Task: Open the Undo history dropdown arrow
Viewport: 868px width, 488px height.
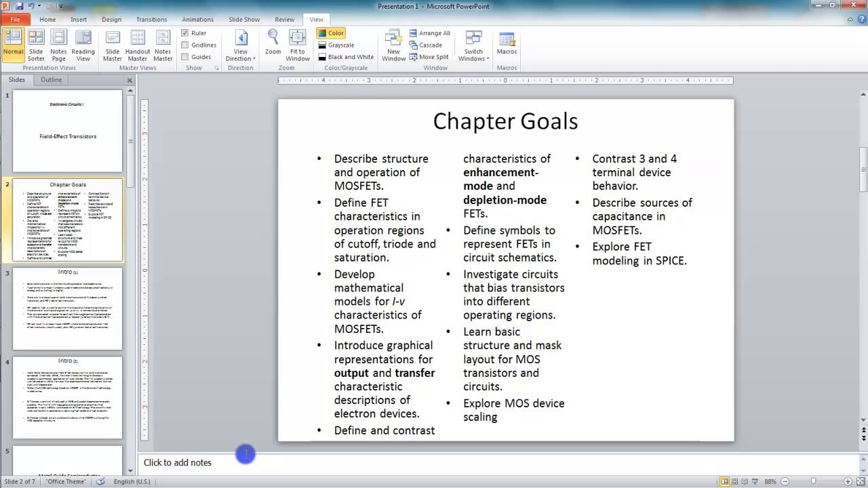Action: tap(39, 6)
